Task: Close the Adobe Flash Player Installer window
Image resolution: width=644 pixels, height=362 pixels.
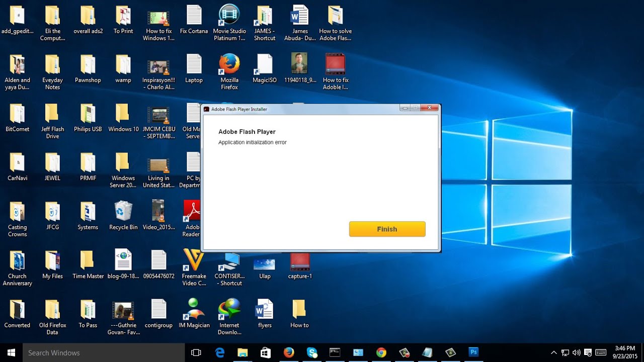Action: (x=429, y=108)
